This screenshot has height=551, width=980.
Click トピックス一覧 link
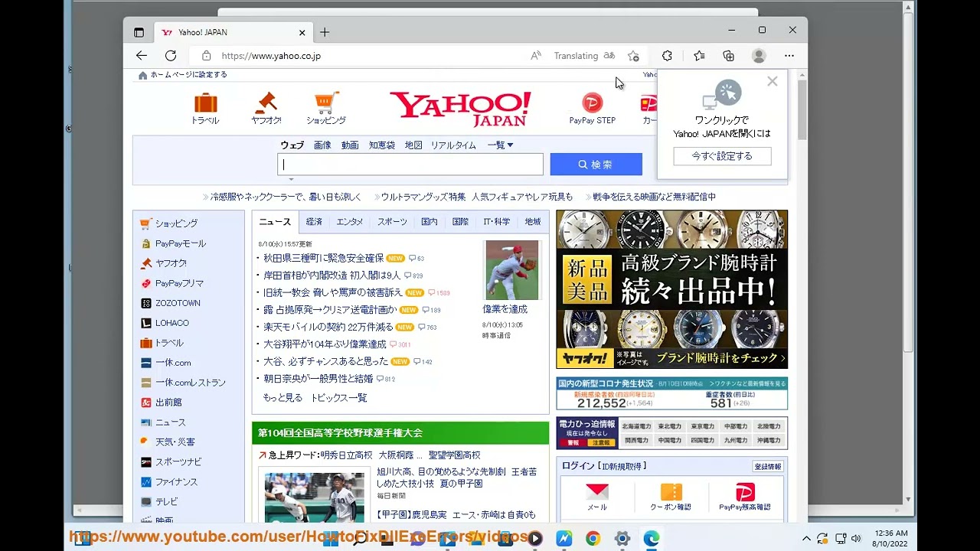click(x=339, y=398)
